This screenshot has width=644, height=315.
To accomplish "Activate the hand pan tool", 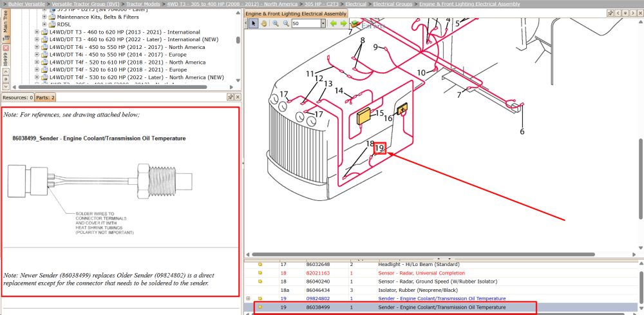I will click(x=263, y=23).
